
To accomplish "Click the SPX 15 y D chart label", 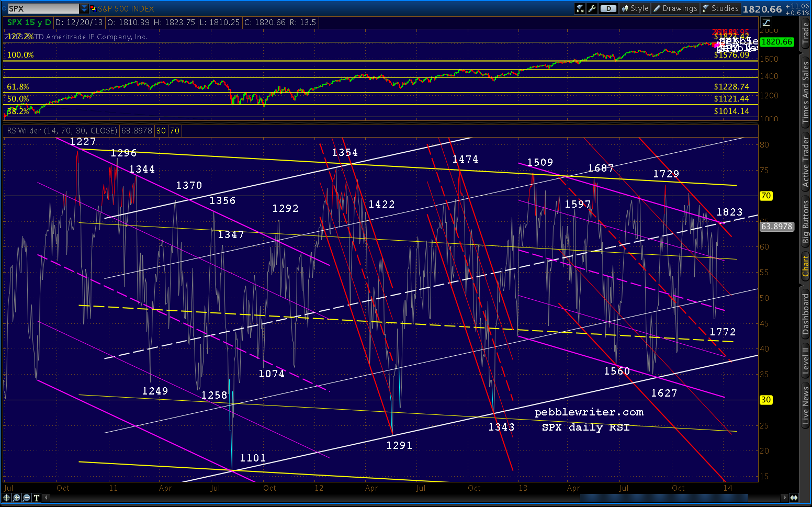I will pyautogui.click(x=29, y=22).
